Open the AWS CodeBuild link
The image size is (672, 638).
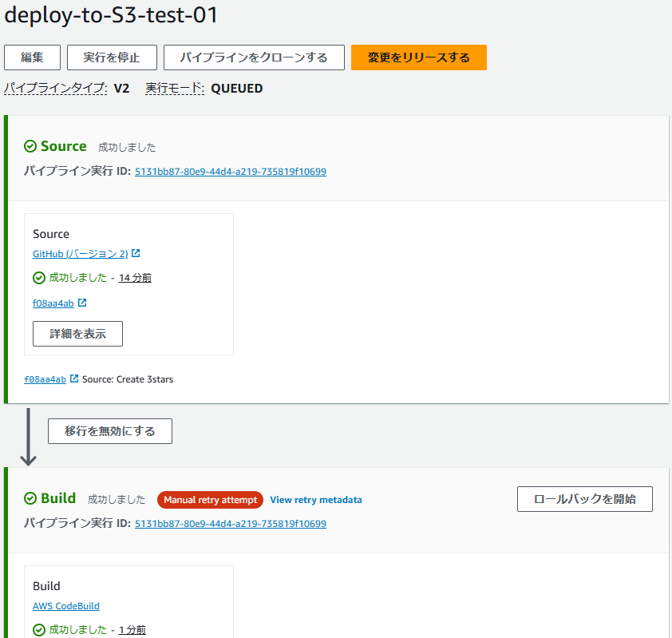point(66,606)
